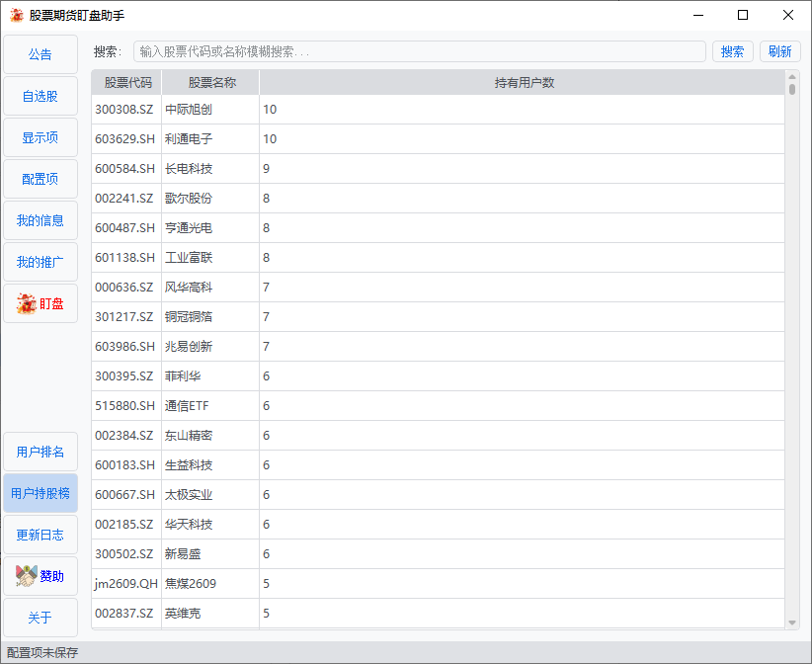Click the 刷新 refresh button
This screenshot has height=664, width=812.
[779, 51]
